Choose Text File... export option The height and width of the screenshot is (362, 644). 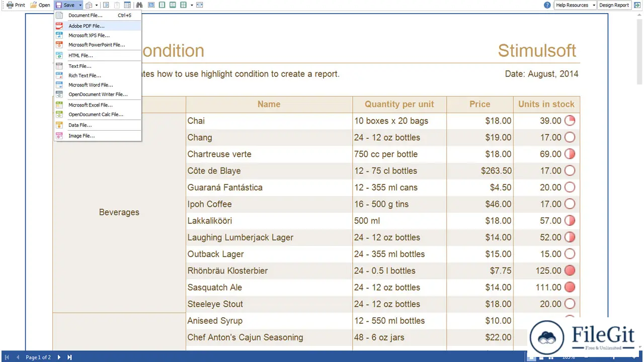pos(98,66)
